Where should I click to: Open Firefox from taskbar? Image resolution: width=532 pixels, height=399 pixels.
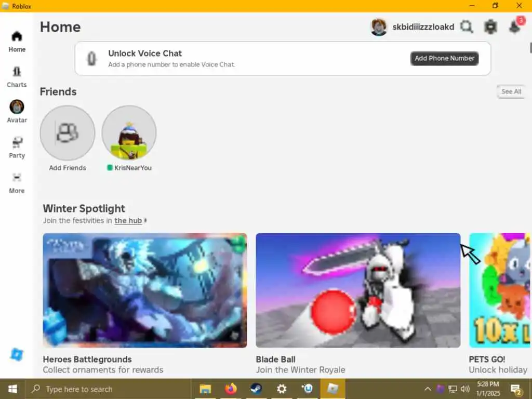(x=231, y=389)
